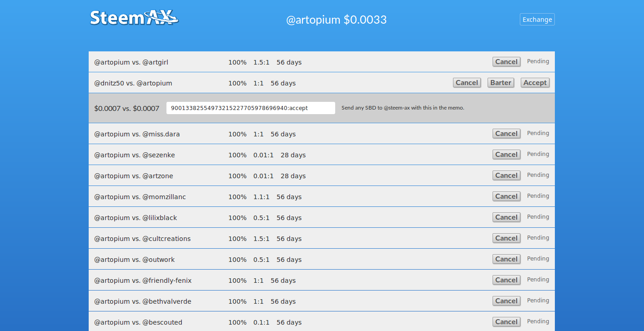Click the 1.5:1 ratio in @cultcreations row
Viewport: 644px width, 331px height.
click(262, 239)
